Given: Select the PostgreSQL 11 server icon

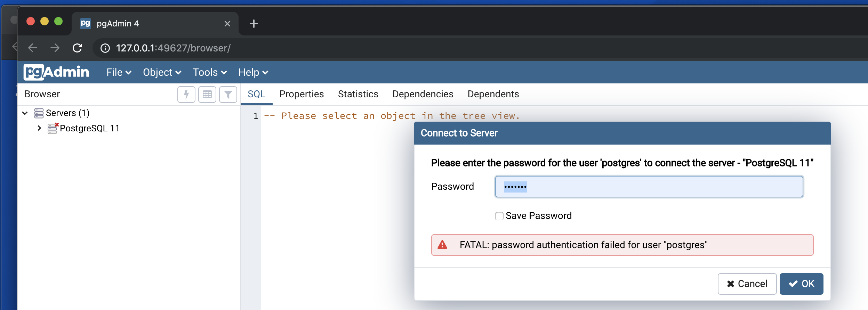Looking at the screenshot, I should [x=52, y=128].
